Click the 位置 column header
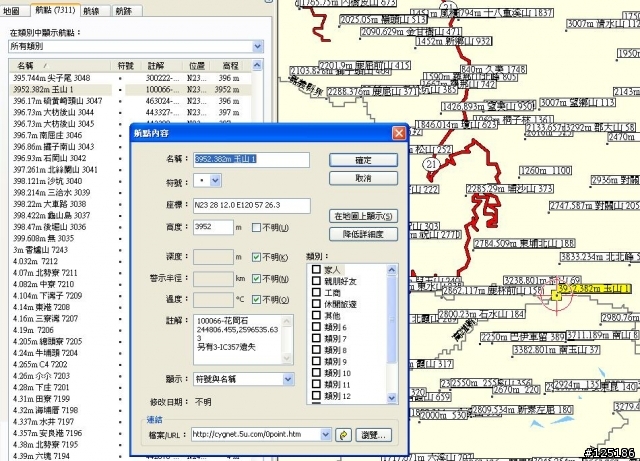Image resolution: width=640 pixels, height=461 pixels. (197, 65)
